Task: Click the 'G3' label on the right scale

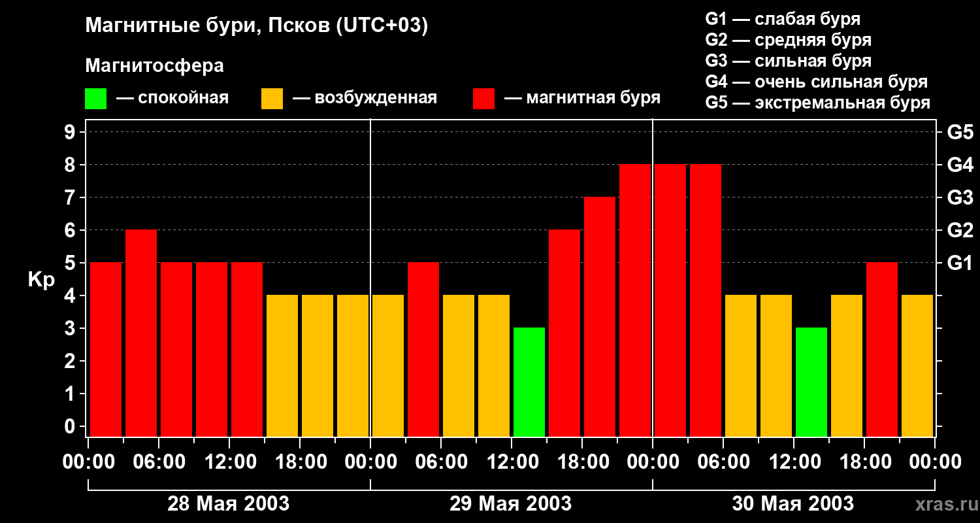Action: pyautogui.click(x=960, y=197)
